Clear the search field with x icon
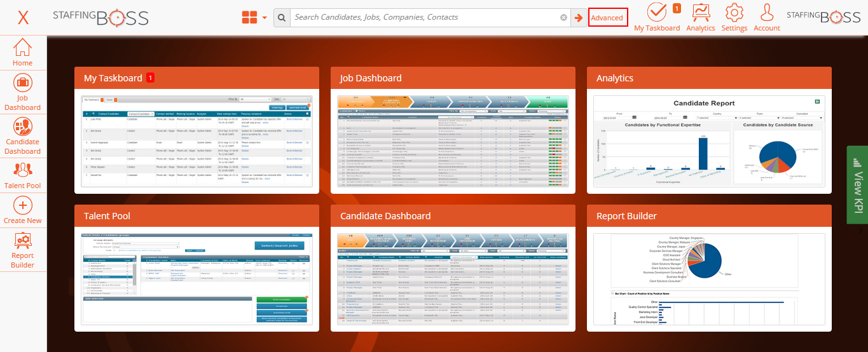The image size is (868, 352). 563,18
